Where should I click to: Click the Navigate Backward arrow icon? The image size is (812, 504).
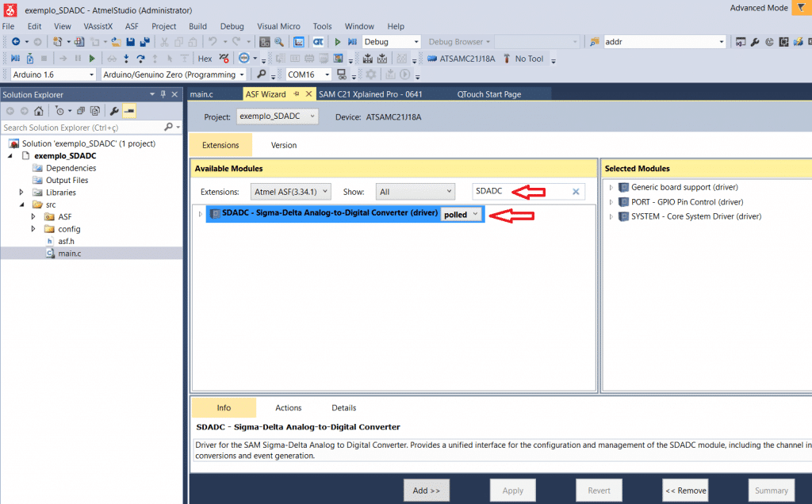[x=15, y=41]
